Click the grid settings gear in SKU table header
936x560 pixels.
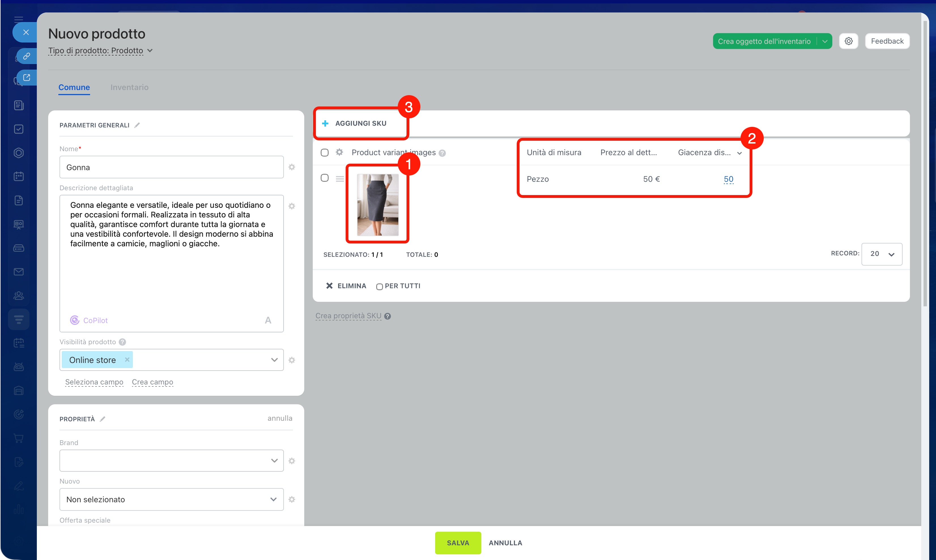pos(339,152)
